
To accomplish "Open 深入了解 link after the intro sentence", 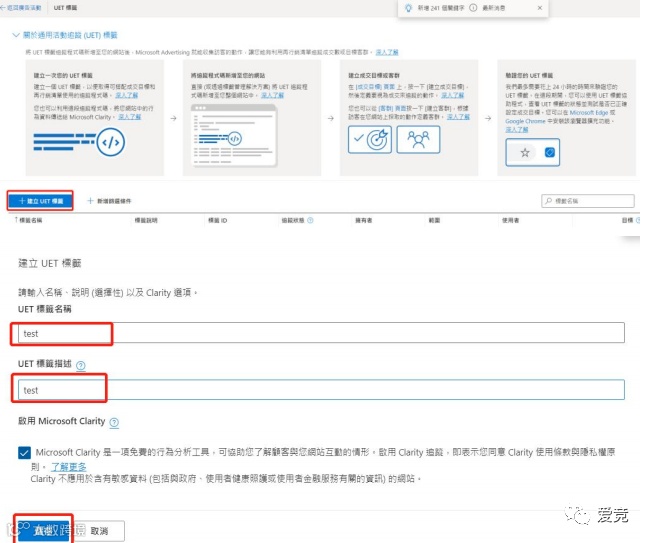I will 387,52.
